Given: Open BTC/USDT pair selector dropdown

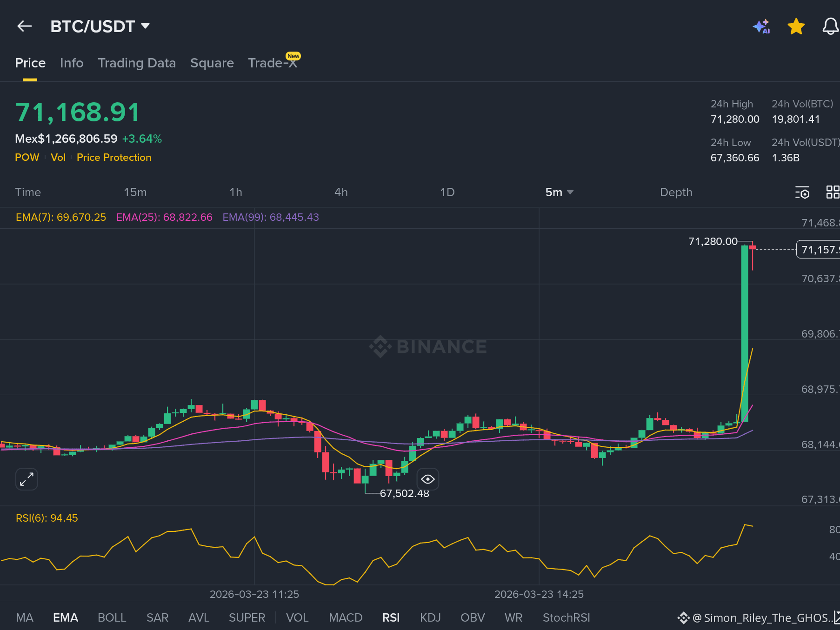Looking at the screenshot, I should pos(100,27).
